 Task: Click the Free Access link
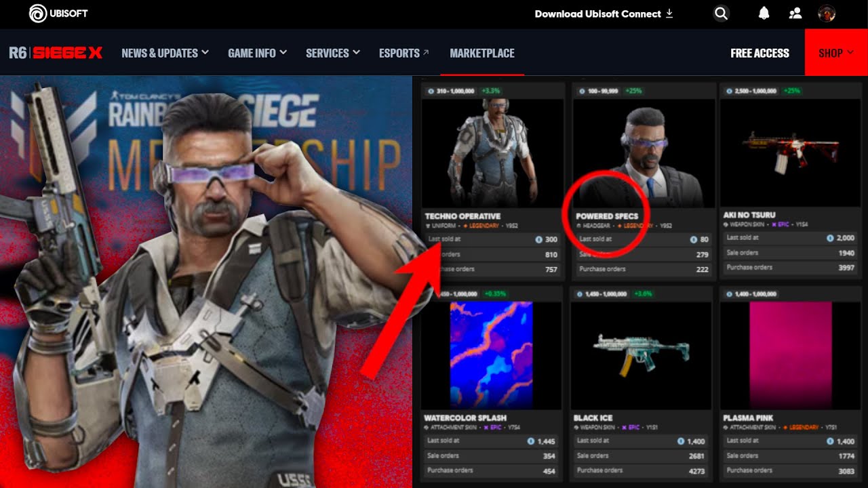coord(759,53)
